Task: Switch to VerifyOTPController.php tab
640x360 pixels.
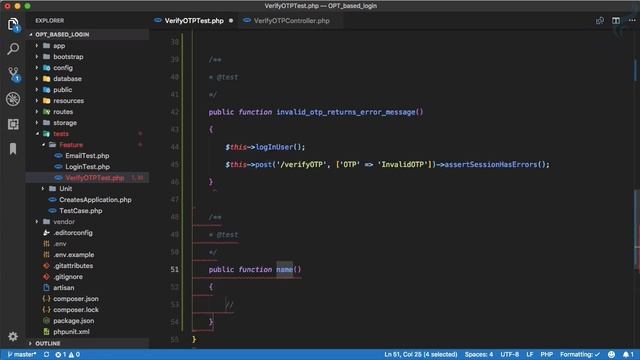Action: click(x=291, y=20)
